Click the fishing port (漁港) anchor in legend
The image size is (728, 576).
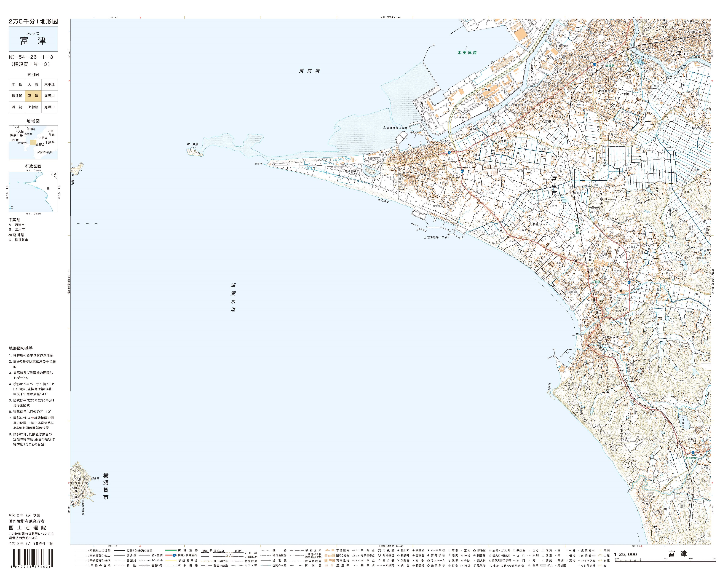coord(543,555)
